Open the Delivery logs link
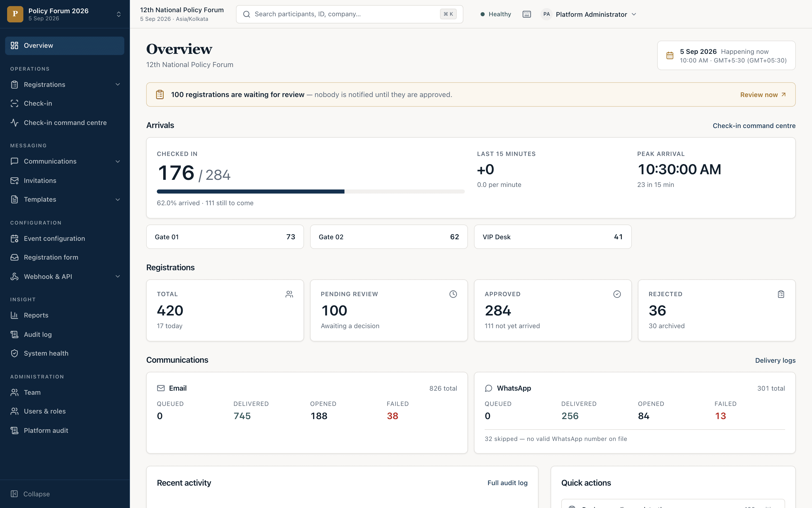This screenshot has width=812, height=508. [775, 360]
